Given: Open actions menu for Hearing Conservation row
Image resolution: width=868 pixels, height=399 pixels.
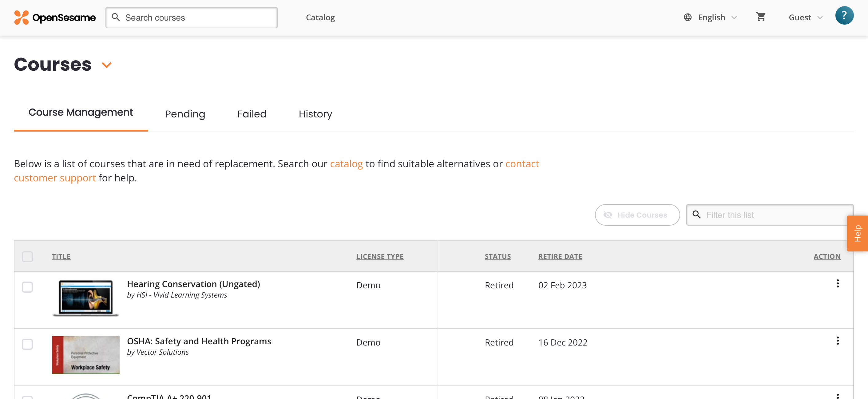Looking at the screenshot, I should (838, 283).
